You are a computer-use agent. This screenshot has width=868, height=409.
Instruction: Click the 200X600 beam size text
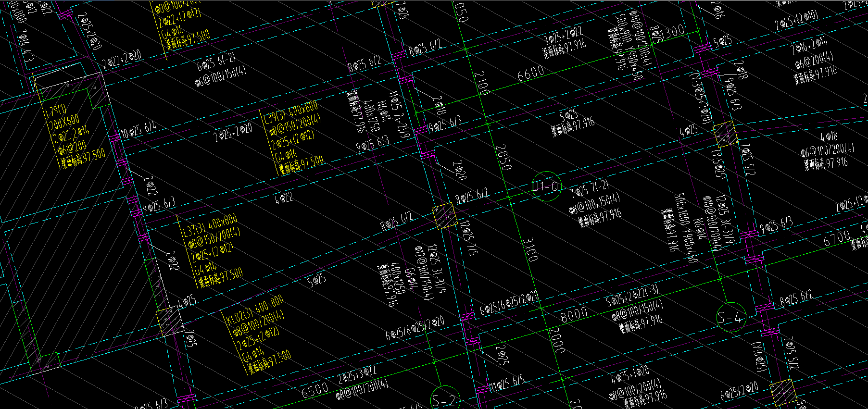pos(64,123)
